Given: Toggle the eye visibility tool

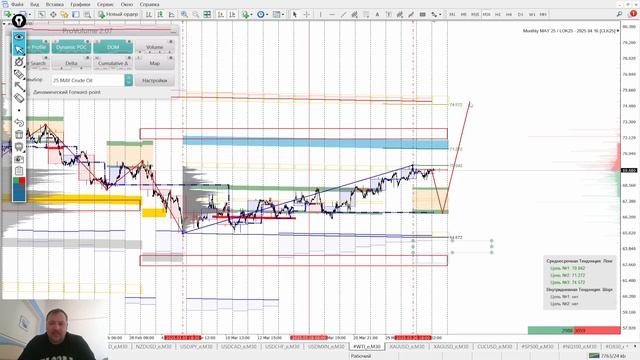Looking at the screenshot, I should [19, 37].
